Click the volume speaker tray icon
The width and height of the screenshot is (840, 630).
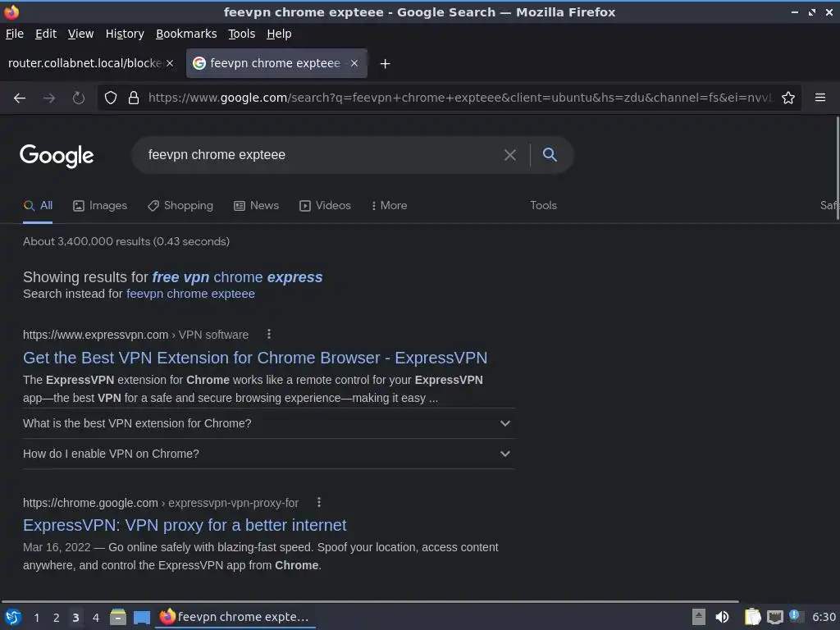click(x=722, y=617)
